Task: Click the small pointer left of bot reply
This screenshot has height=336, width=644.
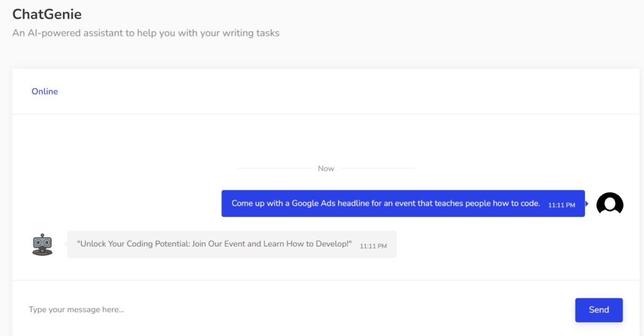Action: click(65, 244)
